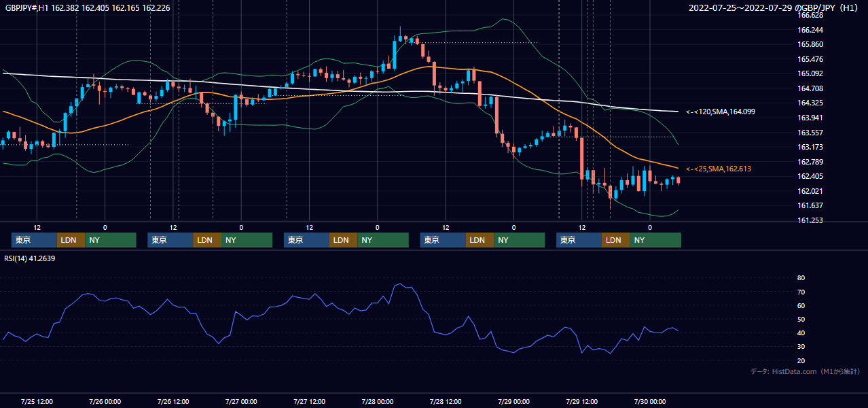Select the RSI(14) 41.2639 indicator label
This screenshot has height=408, width=868.
(x=29, y=258)
